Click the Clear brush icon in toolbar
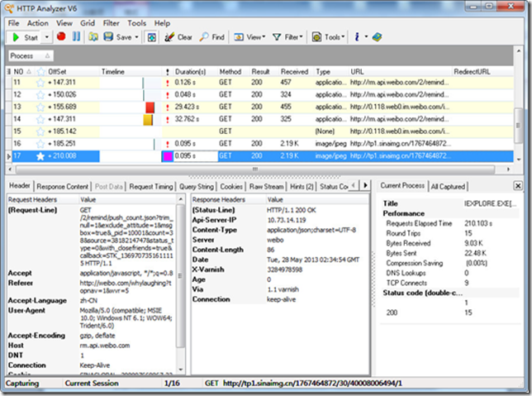The image size is (532, 396). 170,37
